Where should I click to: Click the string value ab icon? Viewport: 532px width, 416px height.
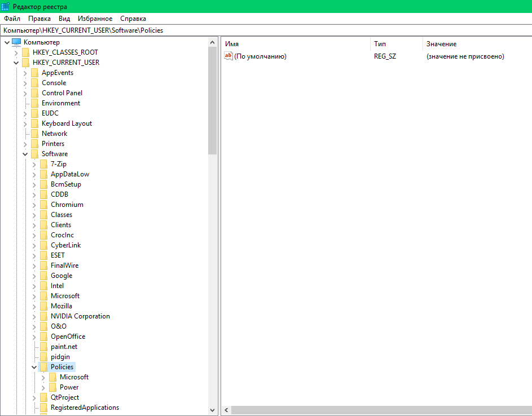[228, 56]
